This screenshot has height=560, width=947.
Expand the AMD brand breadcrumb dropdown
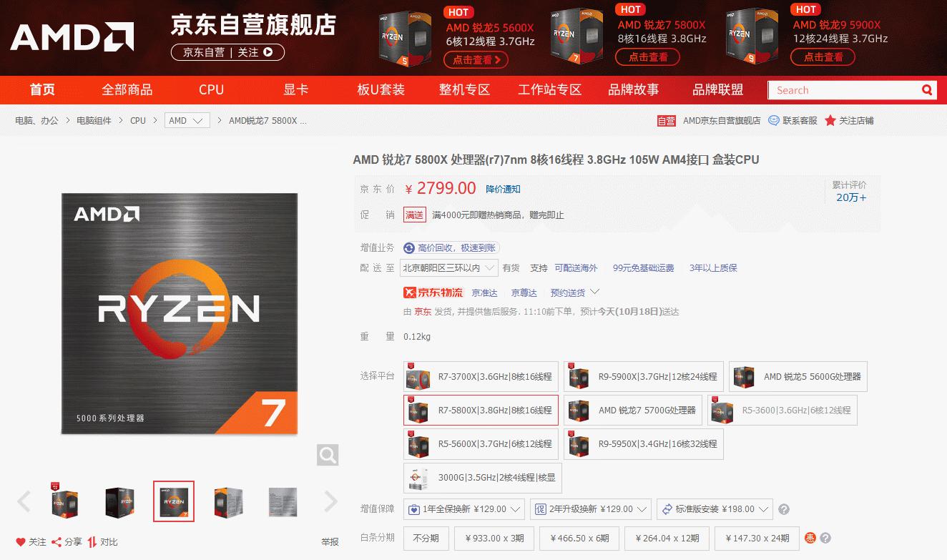click(187, 120)
